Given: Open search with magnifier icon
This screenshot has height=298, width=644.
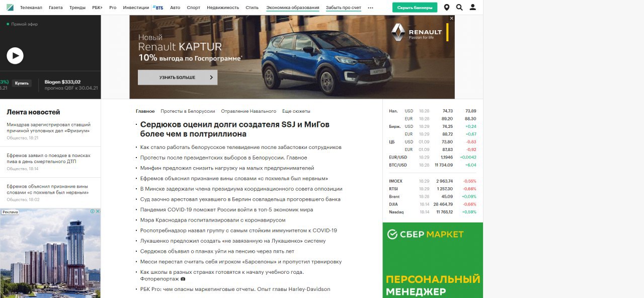Looking at the screenshot, I should coord(459,8).
